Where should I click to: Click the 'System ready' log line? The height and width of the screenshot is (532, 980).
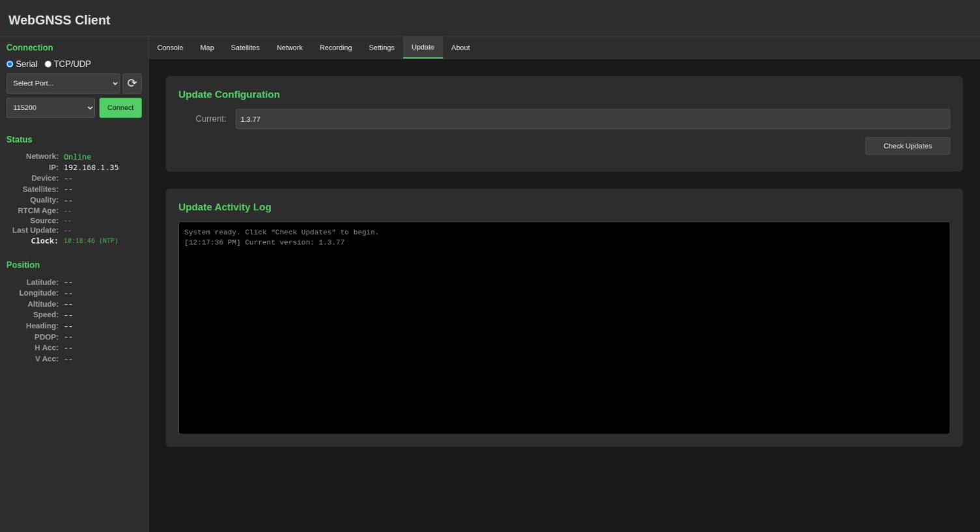(281, 232)
